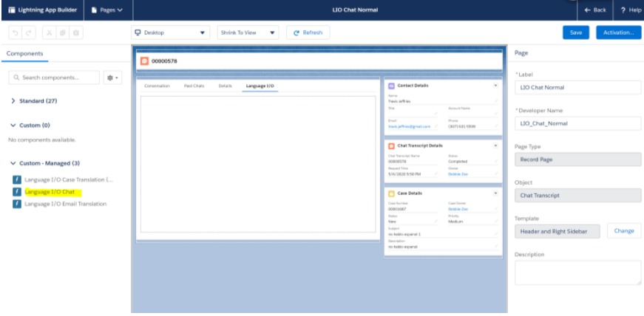
Task: Click the Cut scissors icon
Action: (x=50, y=32)
